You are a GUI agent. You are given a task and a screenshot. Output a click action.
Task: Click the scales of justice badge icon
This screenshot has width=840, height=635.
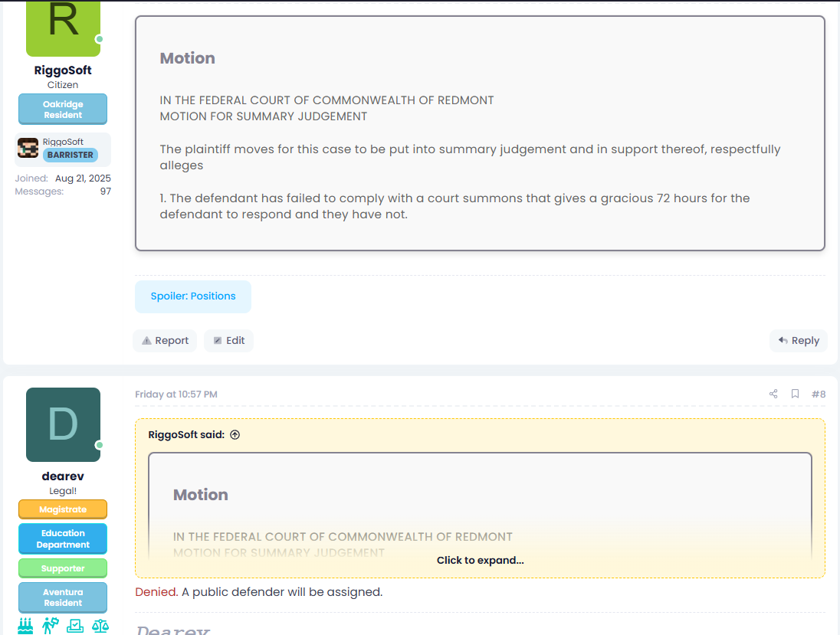(100, 625)
